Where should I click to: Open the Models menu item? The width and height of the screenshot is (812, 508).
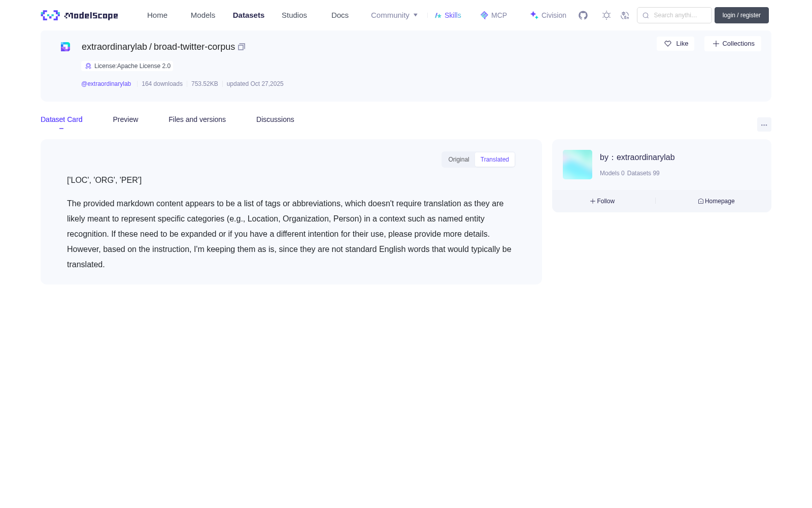point(203,15)
